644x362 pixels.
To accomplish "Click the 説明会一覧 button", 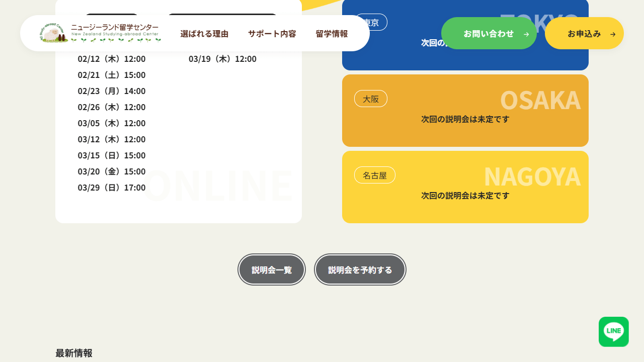I will pos(272,269).
